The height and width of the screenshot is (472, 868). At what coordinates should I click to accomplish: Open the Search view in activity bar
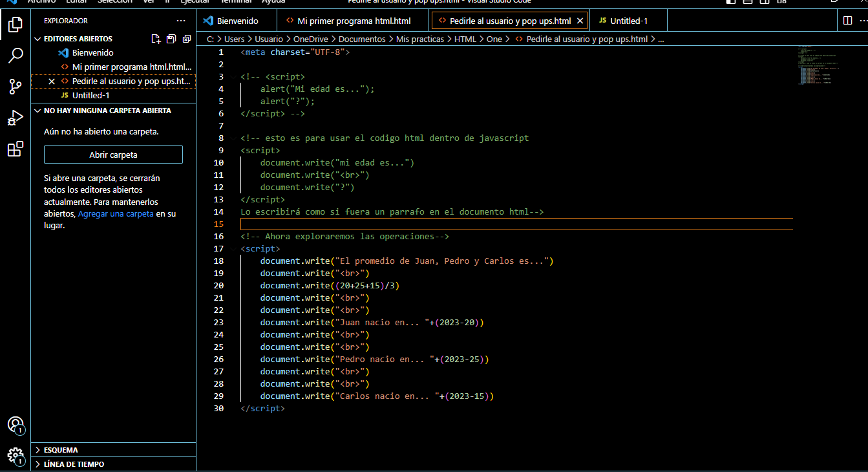pyautogui.click(x=15, y=55)
